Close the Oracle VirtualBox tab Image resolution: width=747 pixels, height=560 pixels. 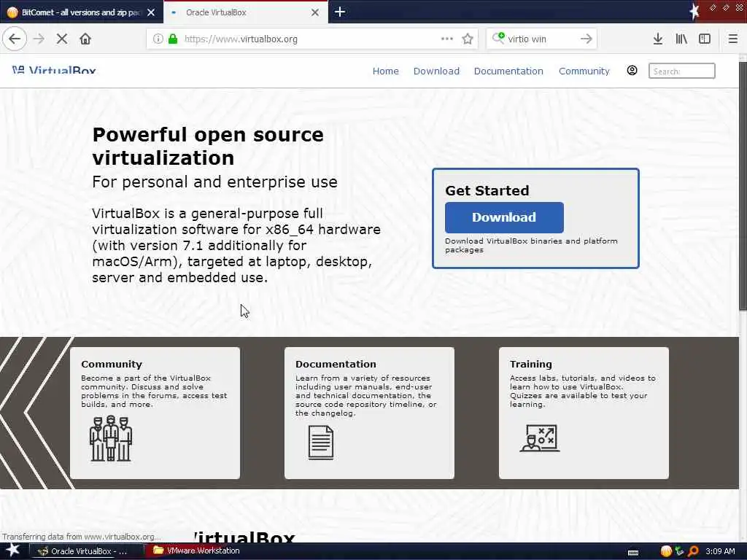click(315, 12)
